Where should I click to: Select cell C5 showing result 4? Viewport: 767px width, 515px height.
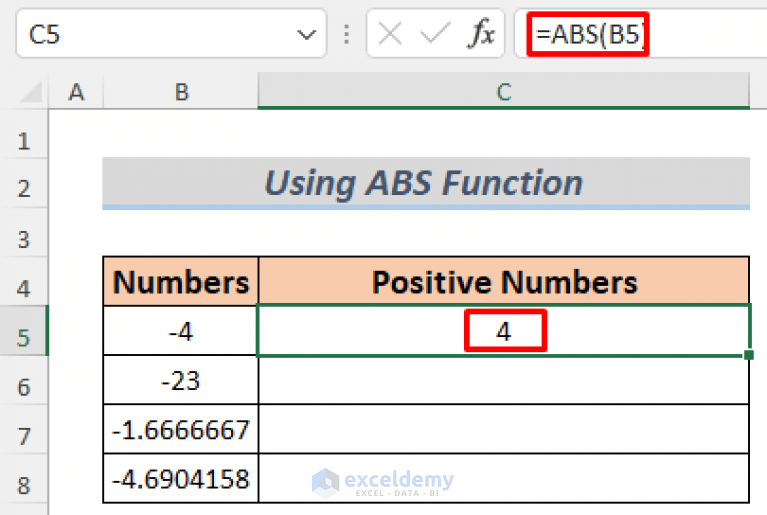(504, 331)
